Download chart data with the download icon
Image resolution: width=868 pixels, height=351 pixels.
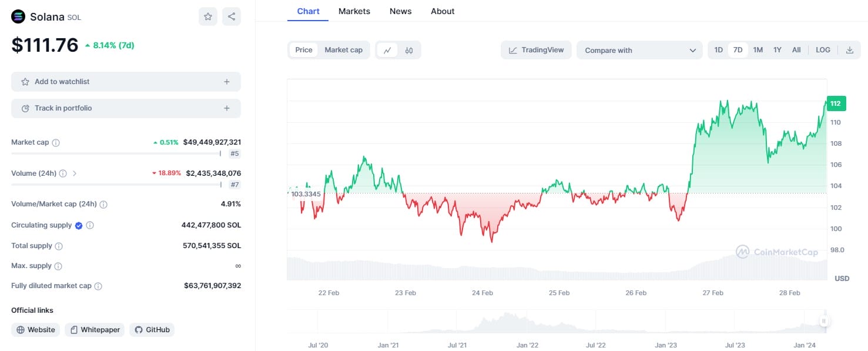pyautogui.click(x=849, y=50)
